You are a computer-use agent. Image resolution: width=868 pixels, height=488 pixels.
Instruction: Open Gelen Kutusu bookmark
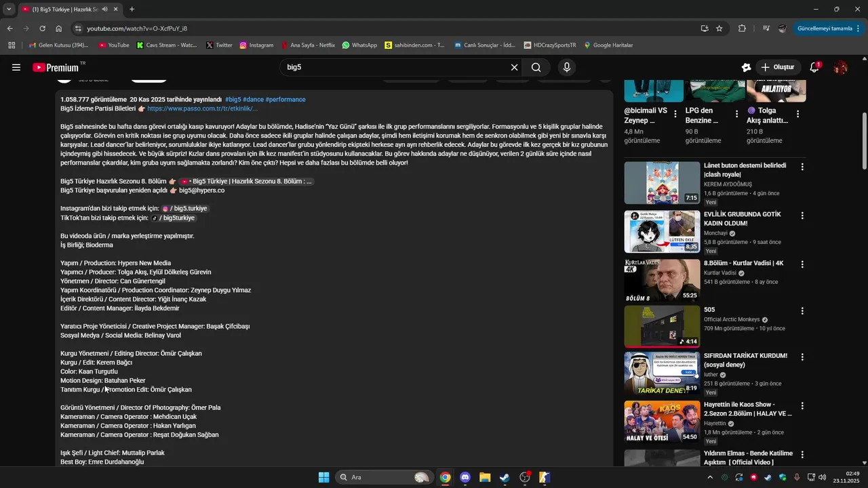click(58, 45)
